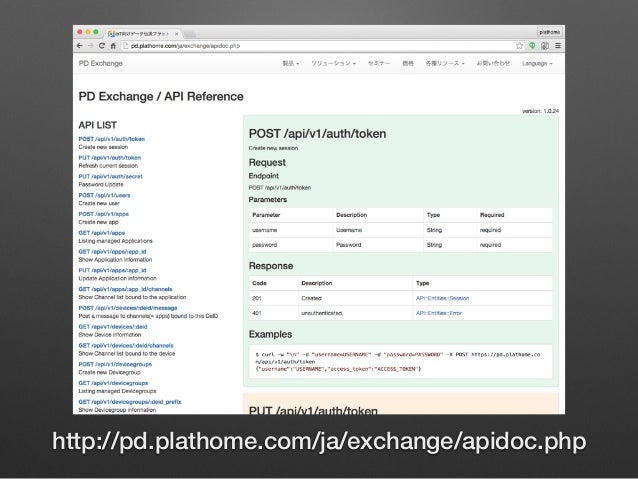Image resolution: width=638 pixels, height=479 pixels.
Task: Click the 'PD Exchange / API Reference' heading
Action: [x=161, y=96]
